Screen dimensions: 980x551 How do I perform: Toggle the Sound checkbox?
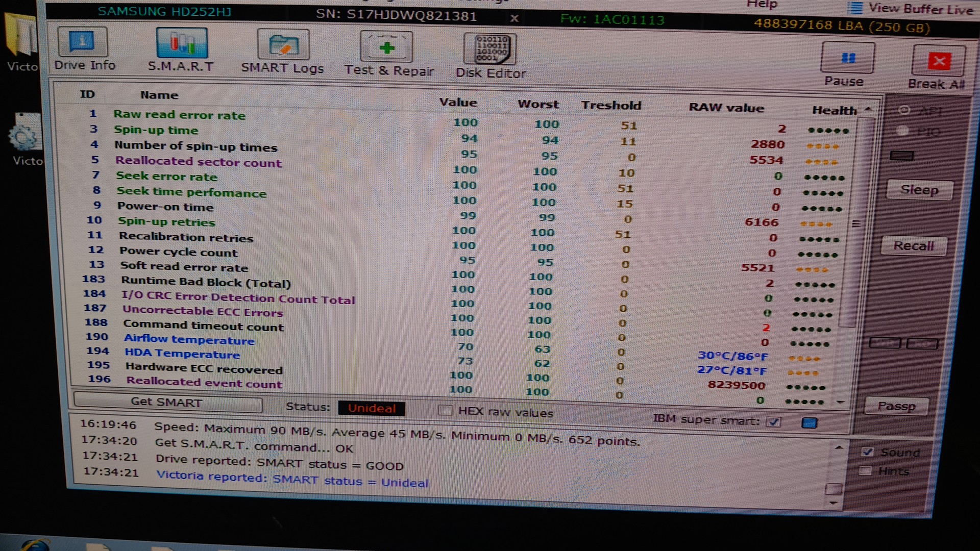(x=867, y=452)
